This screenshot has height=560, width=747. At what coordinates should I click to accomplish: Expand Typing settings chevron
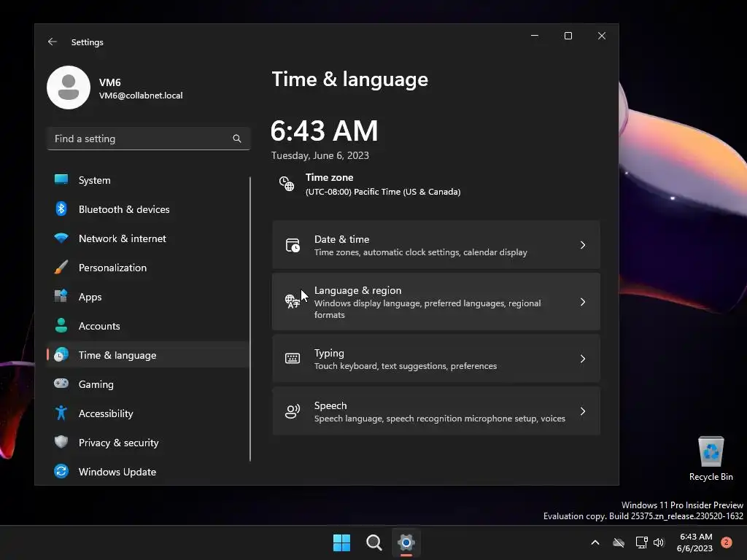[x=583, y=359]
